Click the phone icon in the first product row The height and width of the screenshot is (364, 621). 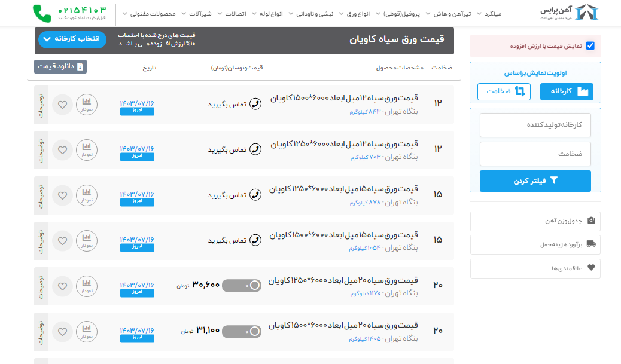[x=255, y=104]
